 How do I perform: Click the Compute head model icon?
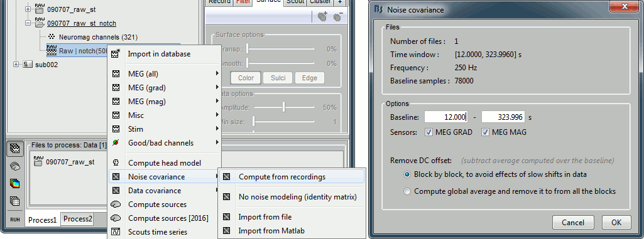point(116,162)
